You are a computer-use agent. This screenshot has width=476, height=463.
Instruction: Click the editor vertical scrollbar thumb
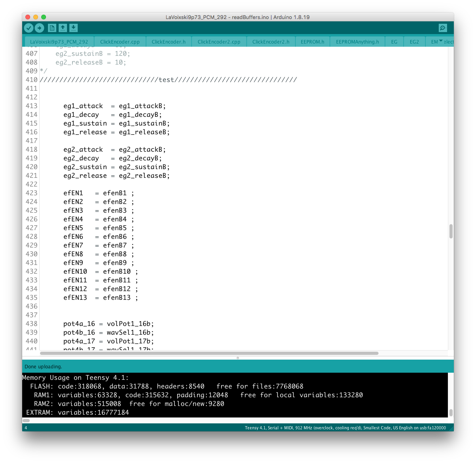(451, 231)
